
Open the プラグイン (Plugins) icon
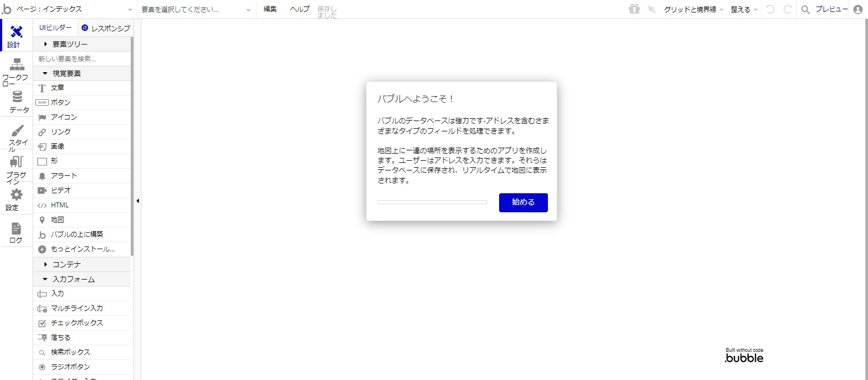pyautogui.click(x=17, y=162)
